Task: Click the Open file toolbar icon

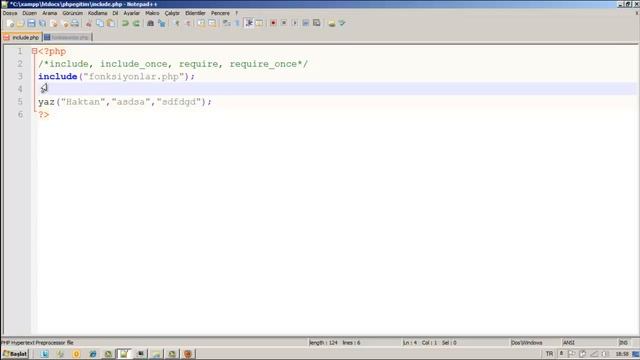Action: [20, 23]
